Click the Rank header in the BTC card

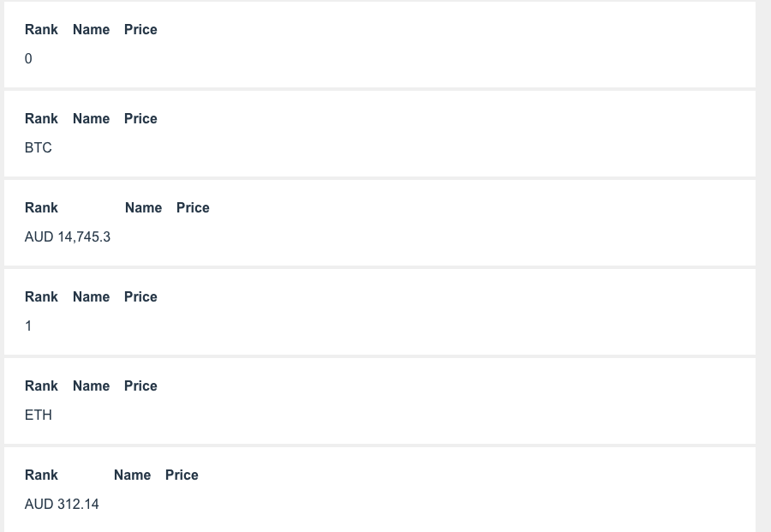coord(41,119)
